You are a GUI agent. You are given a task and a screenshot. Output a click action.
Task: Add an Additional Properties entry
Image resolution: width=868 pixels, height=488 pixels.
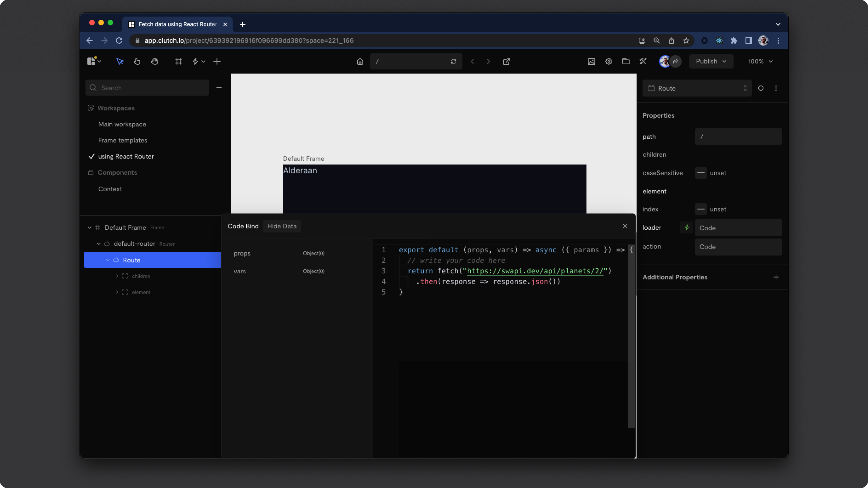(x=776, y=277)
